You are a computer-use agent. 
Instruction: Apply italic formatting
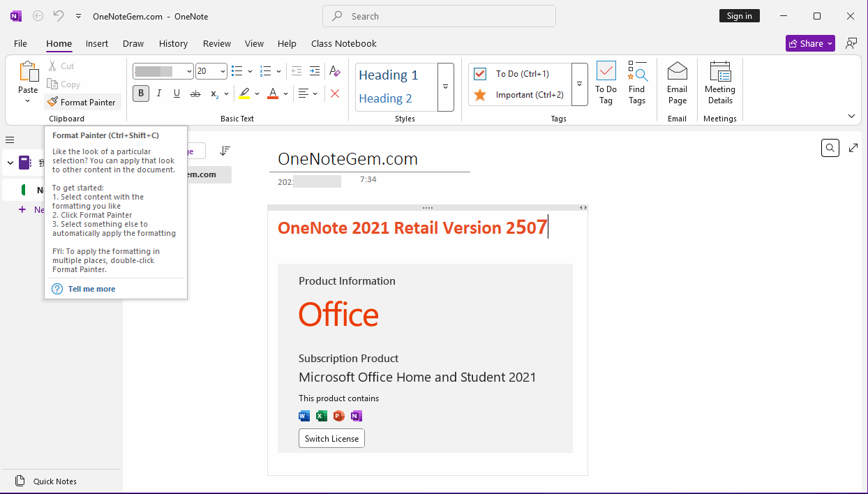point(158,93)
